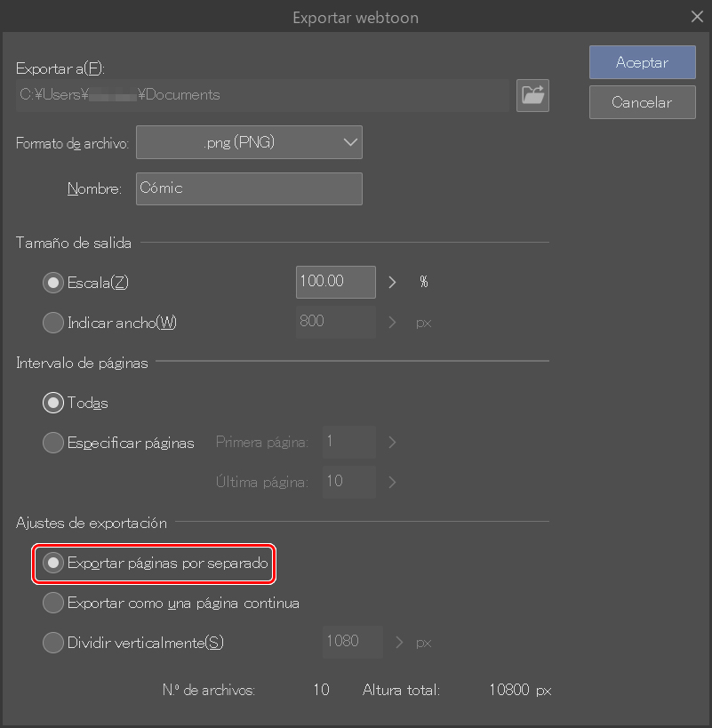The width and height of the screenshot is (712, 728).
Task: Click the scale percentage value field
Action: pos(335,282)
